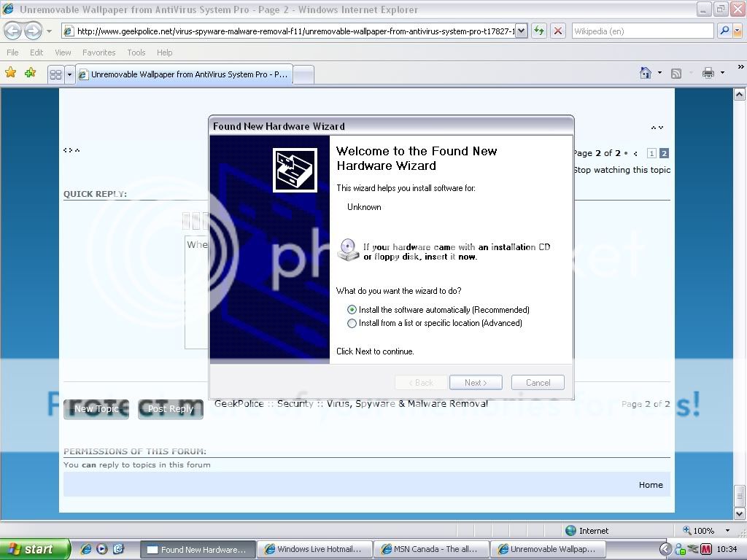747x560 pixels.
Task: Click the Home link in footer bar
Action: coord(651,485)
